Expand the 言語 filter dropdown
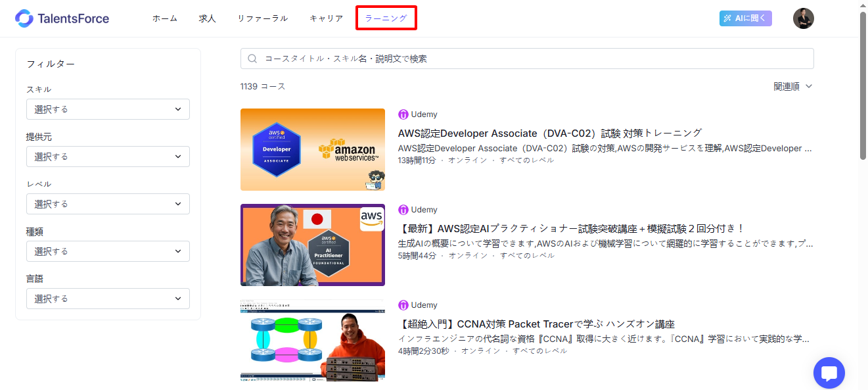 [x=108, y=299]
